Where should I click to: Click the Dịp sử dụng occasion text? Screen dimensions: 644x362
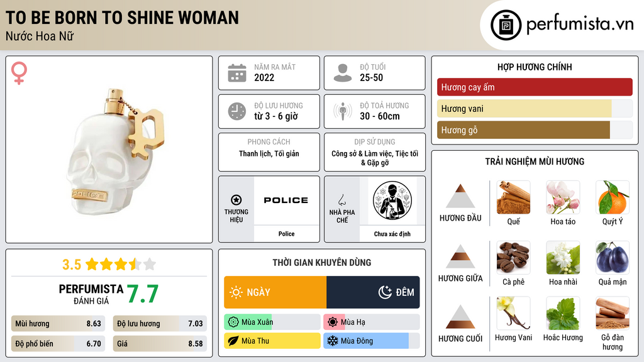click(x=375, y=158)
